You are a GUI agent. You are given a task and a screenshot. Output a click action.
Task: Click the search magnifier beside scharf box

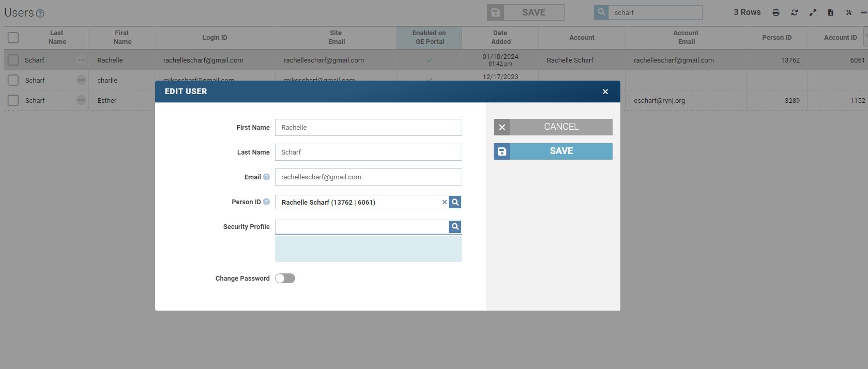coord(601,12)
